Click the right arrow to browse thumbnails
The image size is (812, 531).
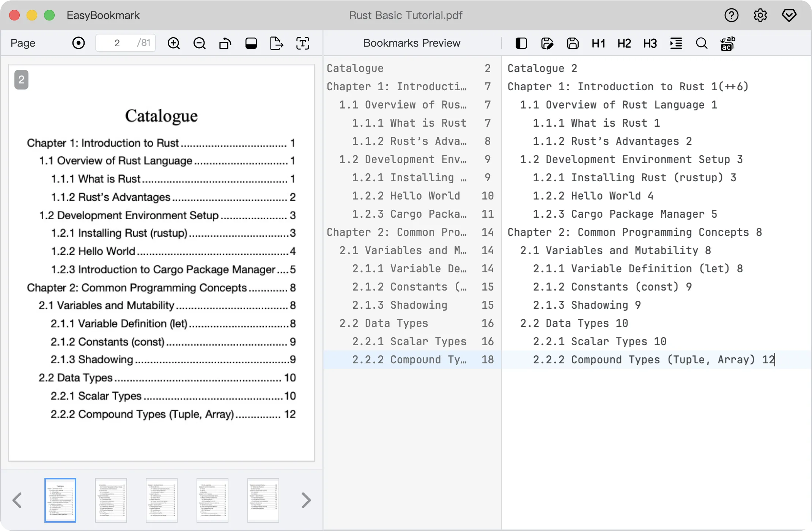coord(306,500)
